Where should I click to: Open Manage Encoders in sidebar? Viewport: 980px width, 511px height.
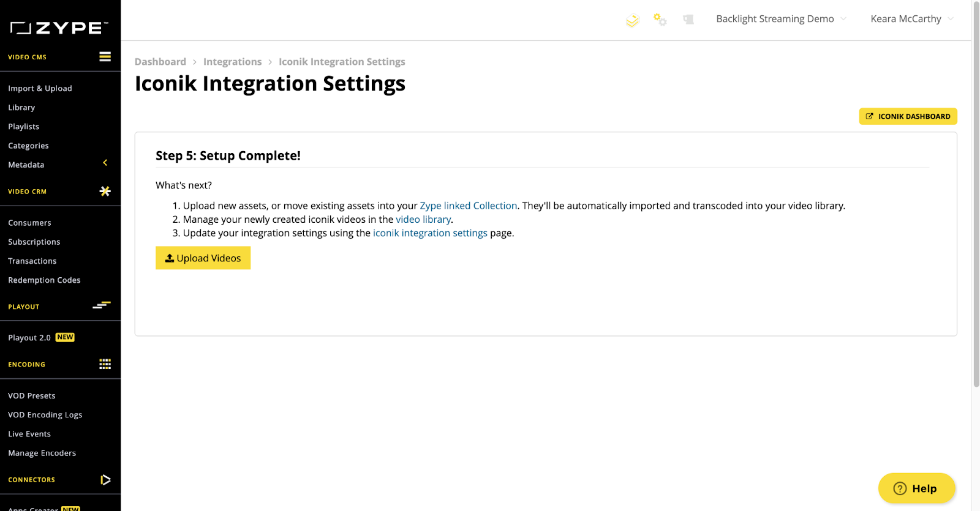pyautogui.click(x=42, y=453)
